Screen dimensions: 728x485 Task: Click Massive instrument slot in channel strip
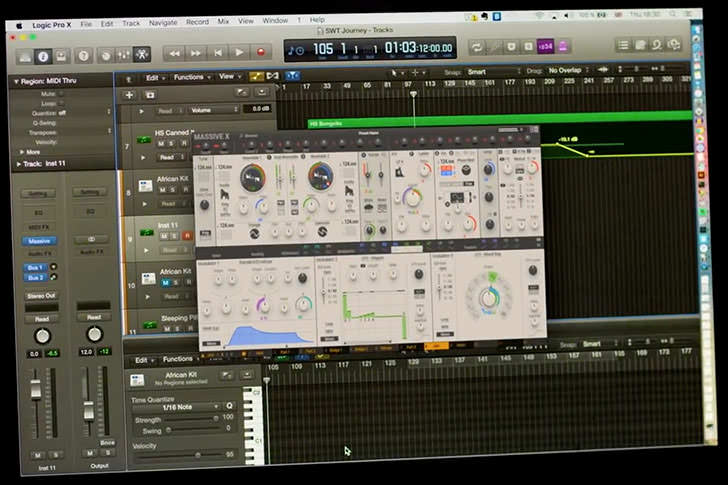[39, 241]
